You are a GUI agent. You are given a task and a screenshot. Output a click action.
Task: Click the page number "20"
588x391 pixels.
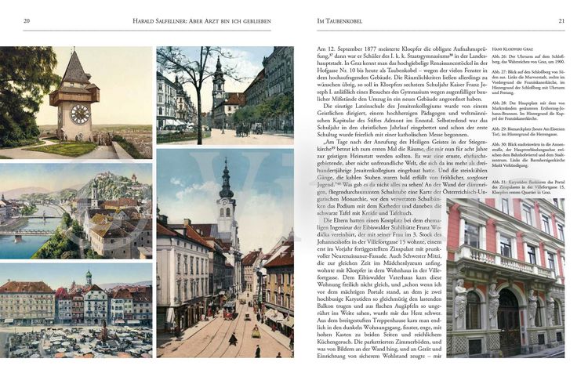[x=27, y=21]
